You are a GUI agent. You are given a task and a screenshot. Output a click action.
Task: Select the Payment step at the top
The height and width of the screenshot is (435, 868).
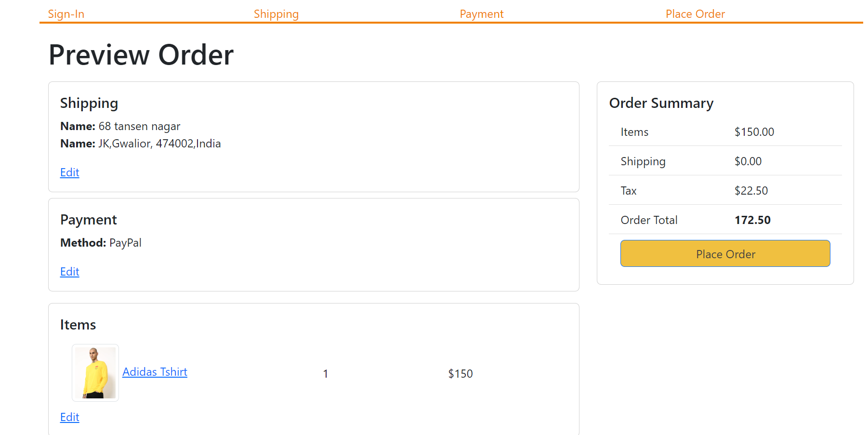pyautogui.click(x=481, y=13)
